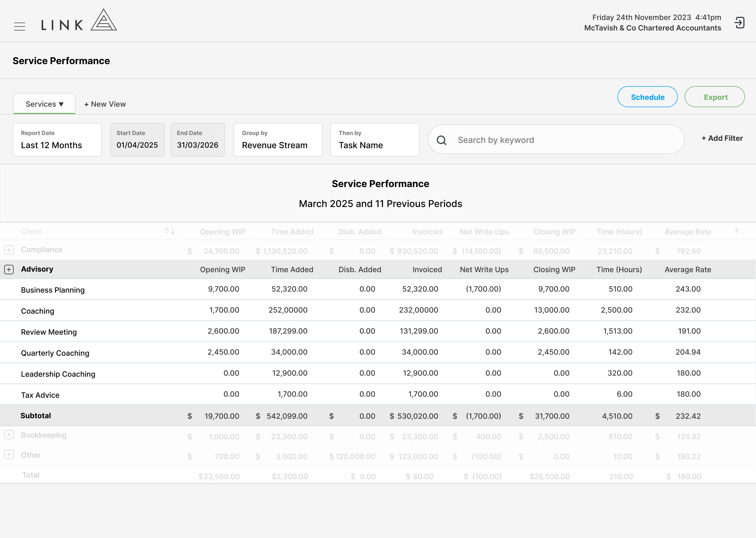Viewport: 756px width, 538px height.
Task: Click the faded Closing WIP header
Action: pyautogui.click(x=554, y=231)
